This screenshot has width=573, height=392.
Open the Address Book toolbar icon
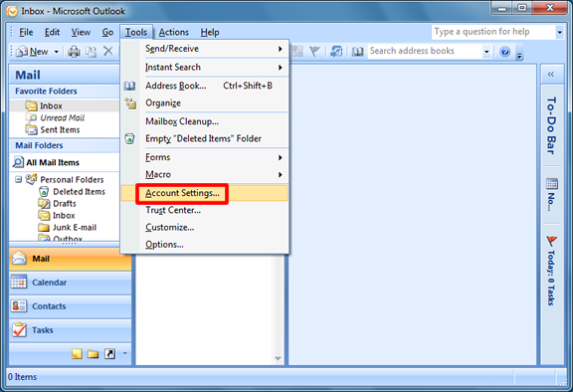pyautogui.click(x=357, y=52)
